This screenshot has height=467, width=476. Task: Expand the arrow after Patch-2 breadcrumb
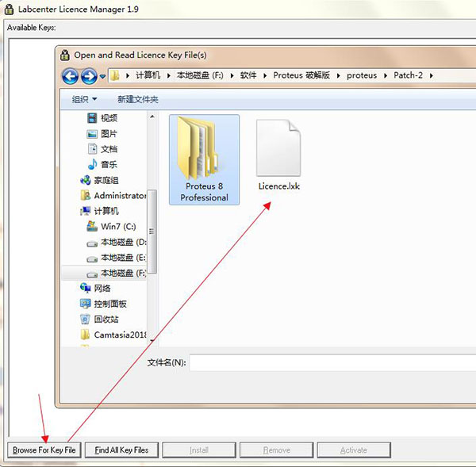click(x=432, y=75)
